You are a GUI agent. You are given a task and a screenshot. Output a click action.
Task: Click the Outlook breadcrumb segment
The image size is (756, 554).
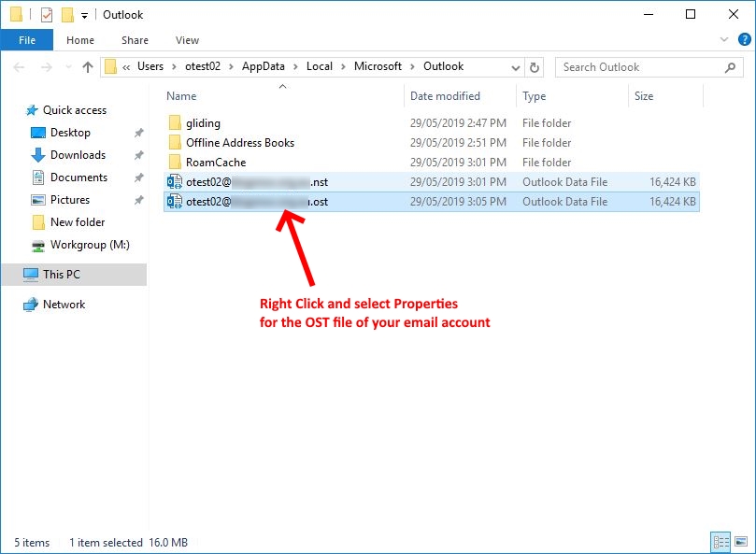point(443,66)
